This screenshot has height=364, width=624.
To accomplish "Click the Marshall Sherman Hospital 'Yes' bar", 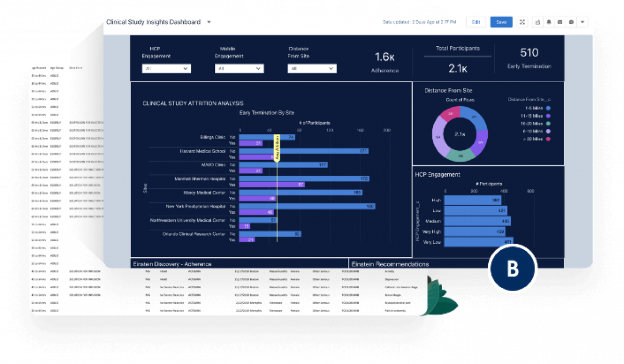I will point(272,185).
